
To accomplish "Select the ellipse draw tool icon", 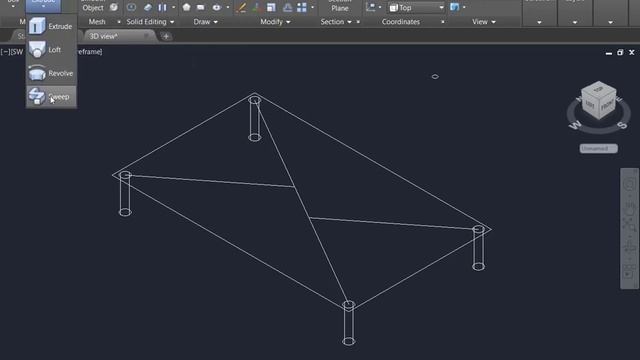I will pos(216,7).
